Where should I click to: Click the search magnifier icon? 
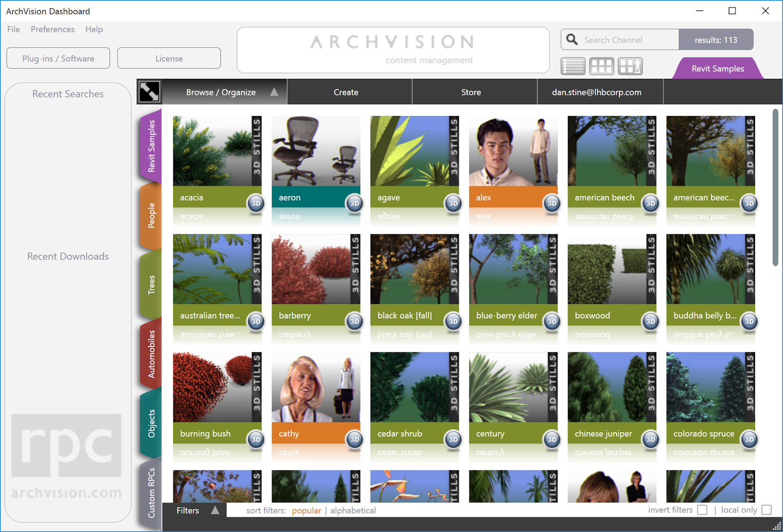coord(571,39)
